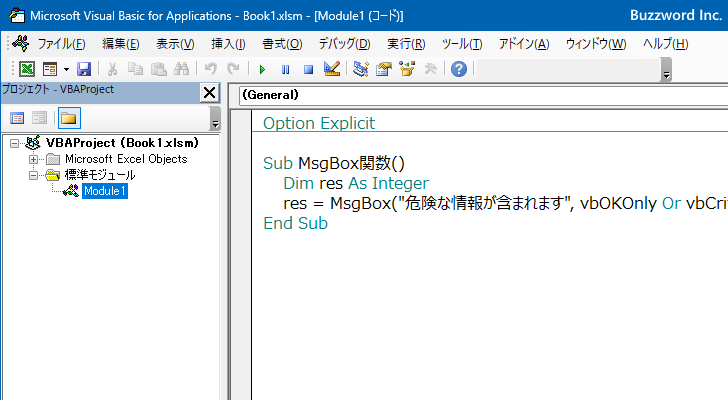Image resolution: width=728 pixels, height=400 pixels.
Task: Collapse the VBAProject (Book1.xlsm) node
Action: point(14,143)
